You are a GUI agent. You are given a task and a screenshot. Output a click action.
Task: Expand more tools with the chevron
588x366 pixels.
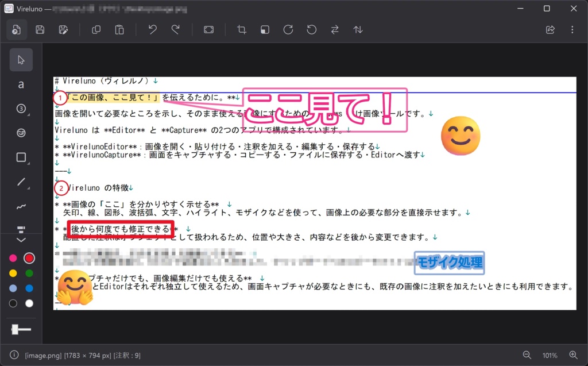click(x=21, y=240)
